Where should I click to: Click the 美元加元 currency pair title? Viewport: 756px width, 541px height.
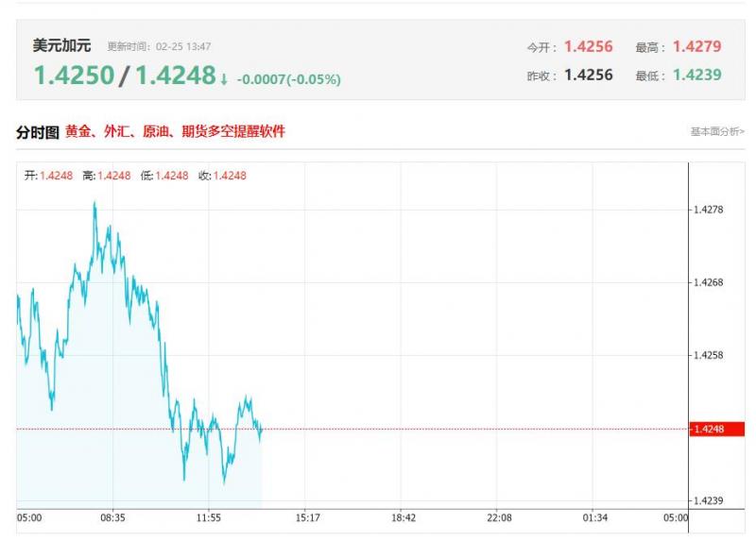(61, 45)
